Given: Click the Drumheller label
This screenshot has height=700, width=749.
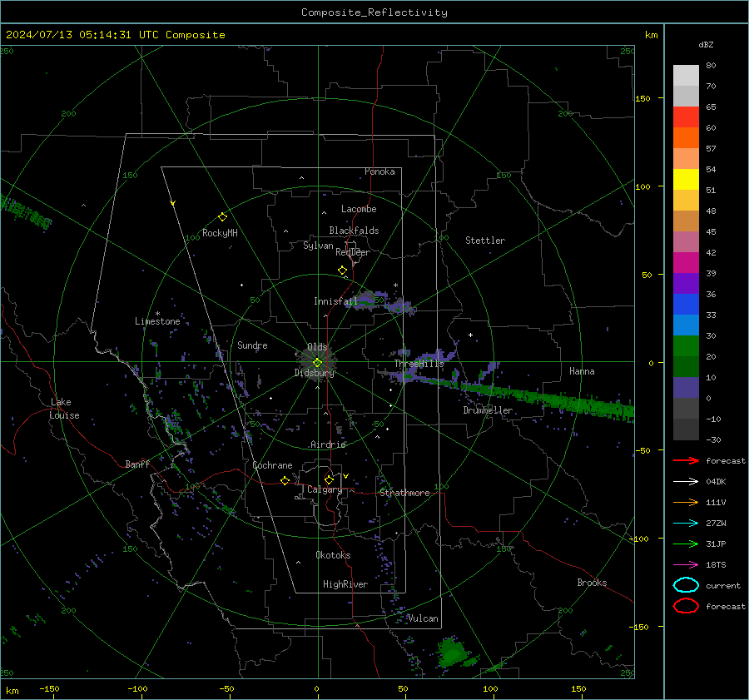Looking at the screenshot, I should point(488,410).
